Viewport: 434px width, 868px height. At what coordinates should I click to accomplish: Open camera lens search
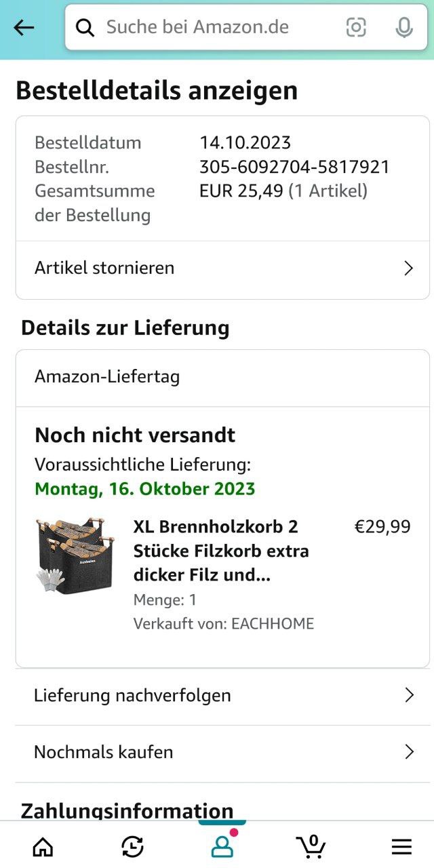coord(356,27)
